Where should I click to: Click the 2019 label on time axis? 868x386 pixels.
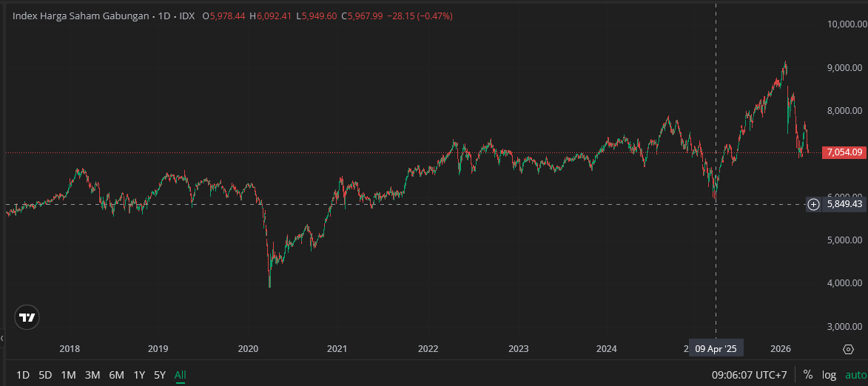(158, 349)
